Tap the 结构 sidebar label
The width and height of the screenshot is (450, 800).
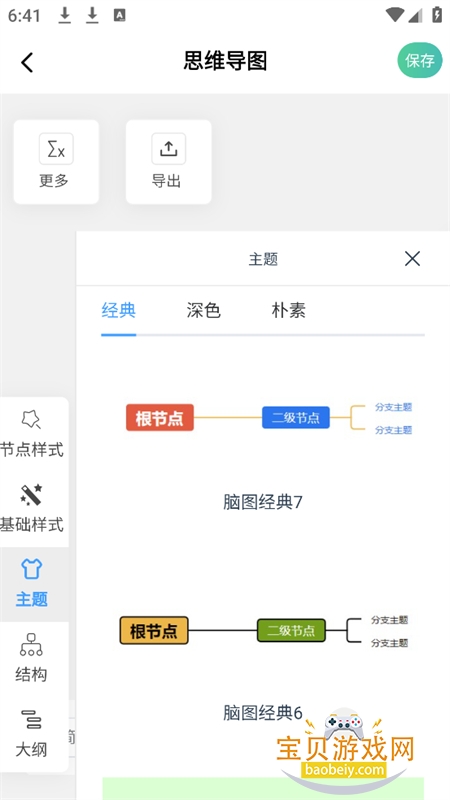point(31,675)
